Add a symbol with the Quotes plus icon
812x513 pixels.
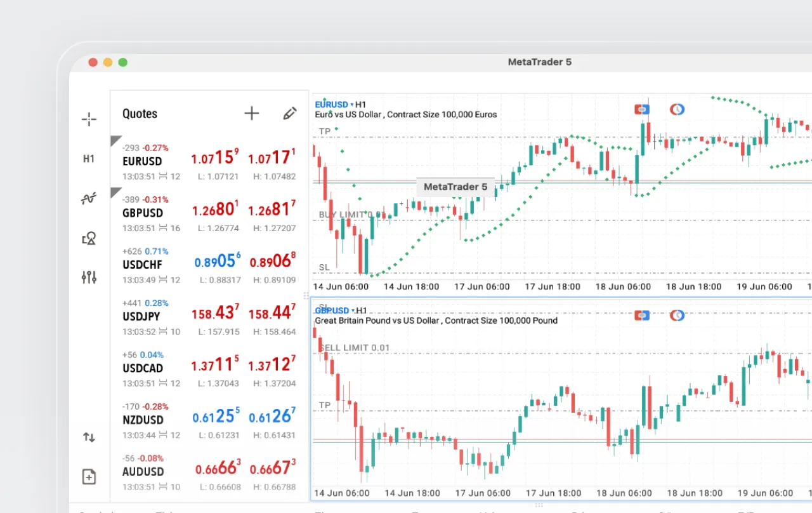click(252, 114)
